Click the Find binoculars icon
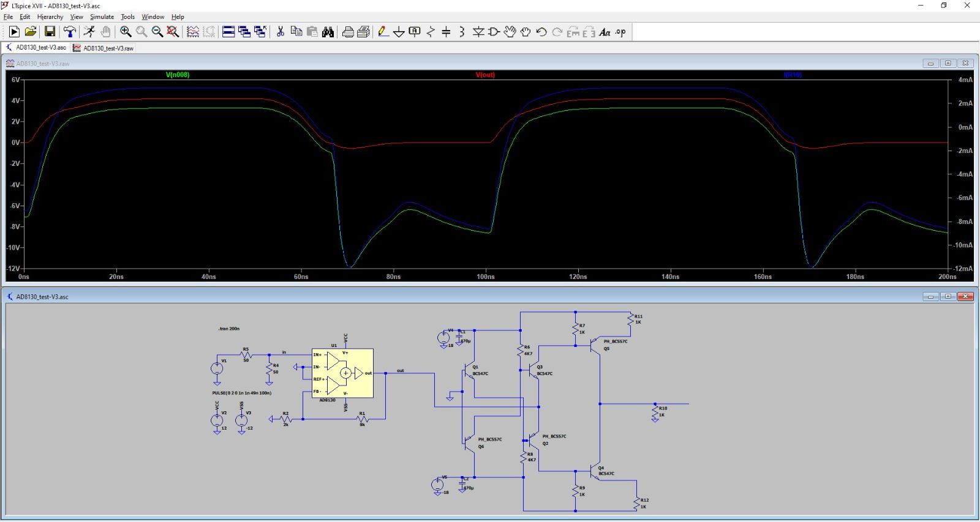980x522 pixels. (328, 32)
